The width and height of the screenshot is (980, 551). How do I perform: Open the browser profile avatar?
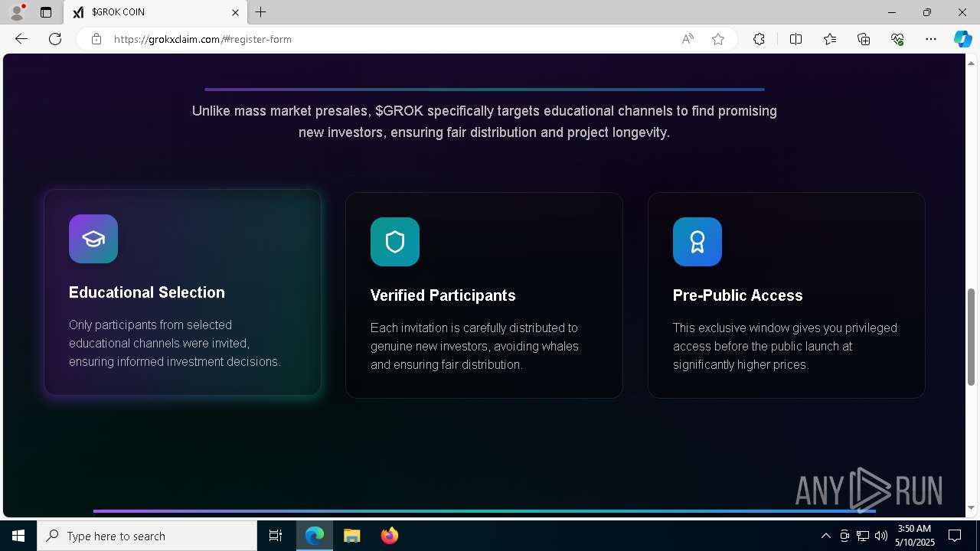pos(17,12)
